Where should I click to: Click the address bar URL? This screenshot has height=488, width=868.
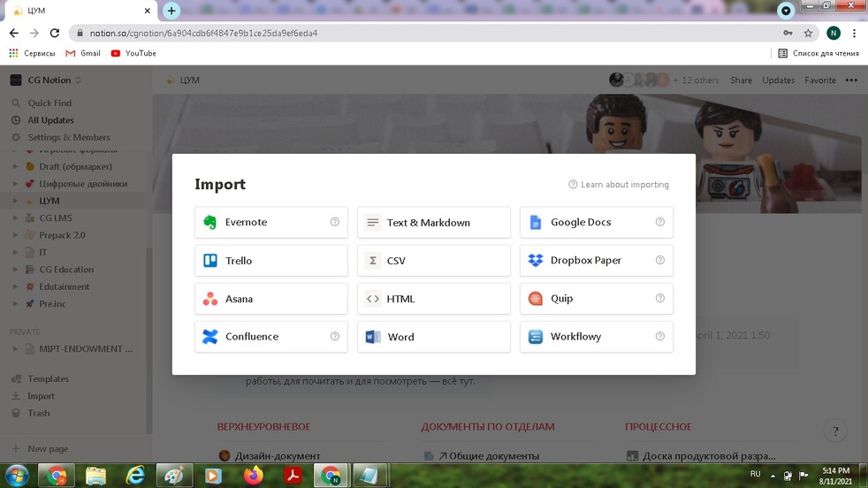[x=203, y=34]
